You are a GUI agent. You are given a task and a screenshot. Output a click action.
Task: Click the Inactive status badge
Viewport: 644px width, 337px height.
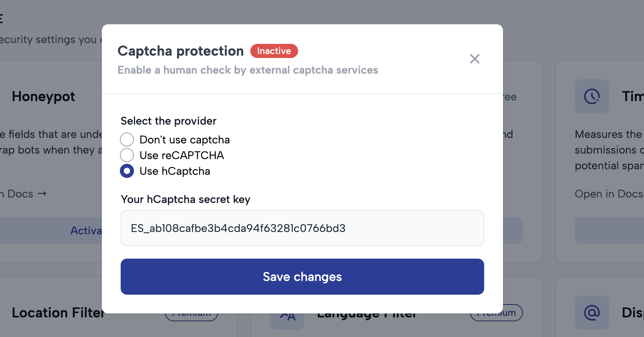tap(274, 51)
